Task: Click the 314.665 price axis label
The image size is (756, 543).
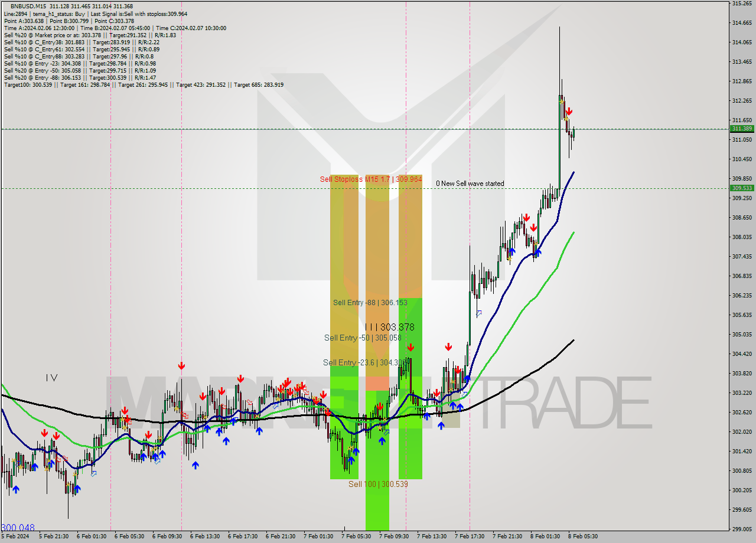Action: (742, 23)
